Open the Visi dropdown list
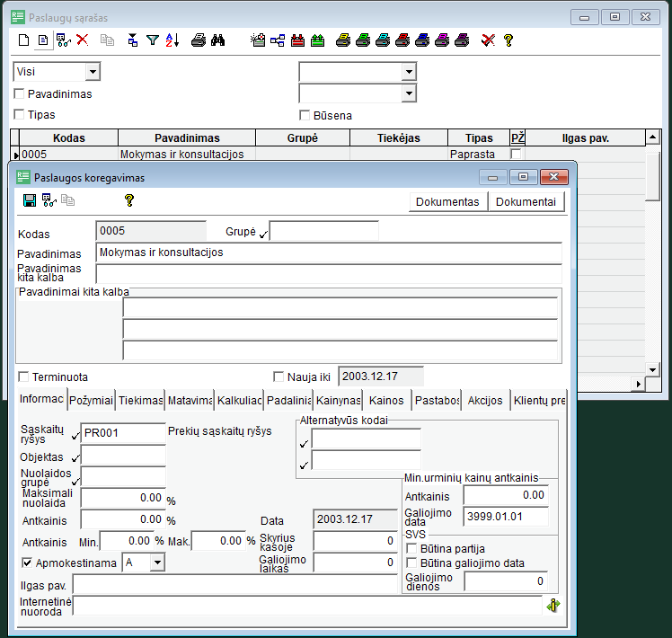Screen dimensions: 672x638 (93, 72)
